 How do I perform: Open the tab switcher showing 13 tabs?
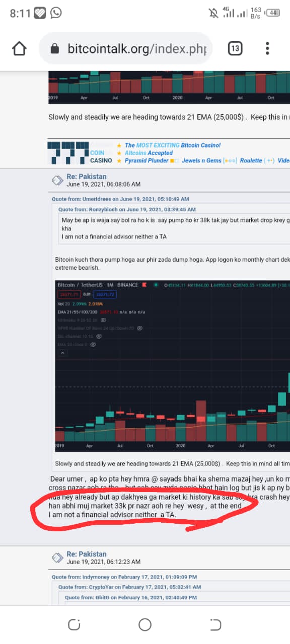[x=235, y=49]
